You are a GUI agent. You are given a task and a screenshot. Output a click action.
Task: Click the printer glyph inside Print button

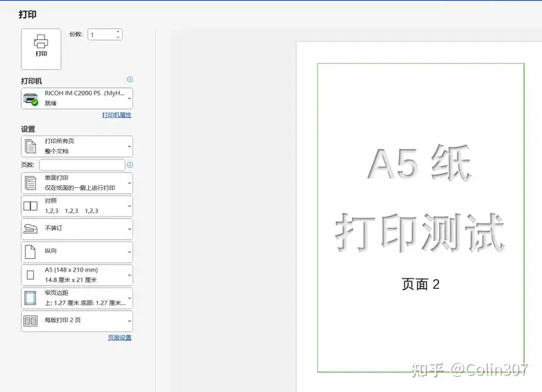coord(41,41)
